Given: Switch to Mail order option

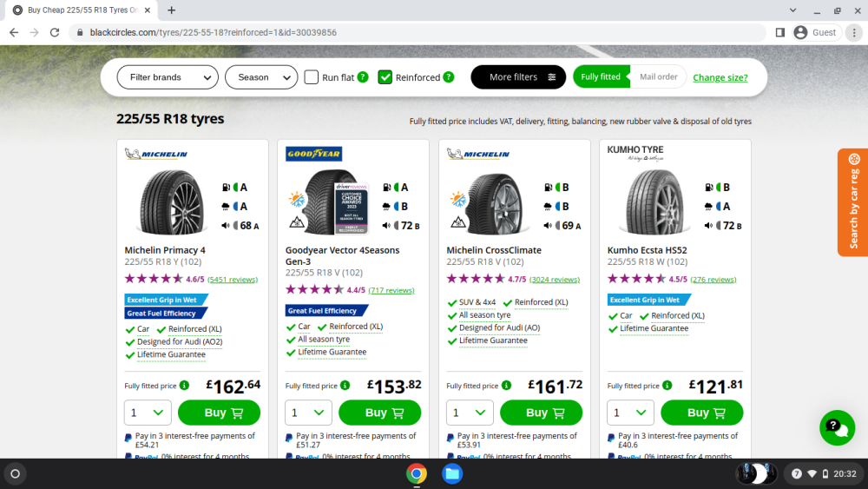Looking at the screenshot, I should (658, 77).
